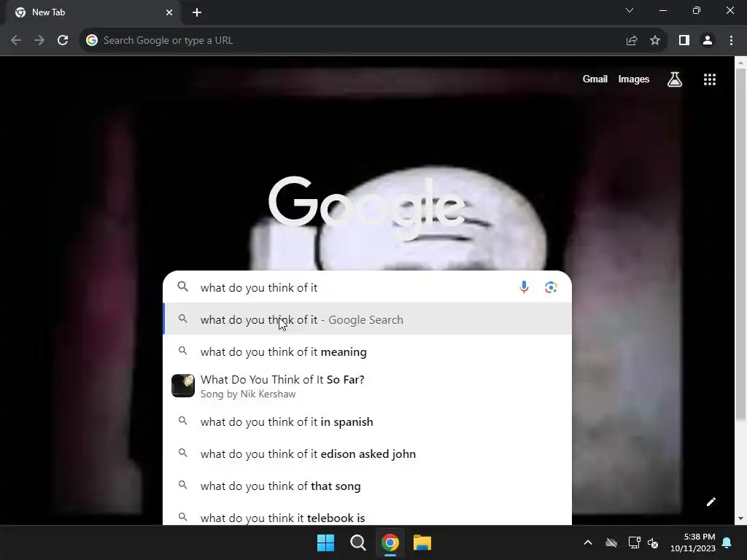Open File Explorer from taskbar
Viewport: 747px width, 560px height.
tap(422, 542)
